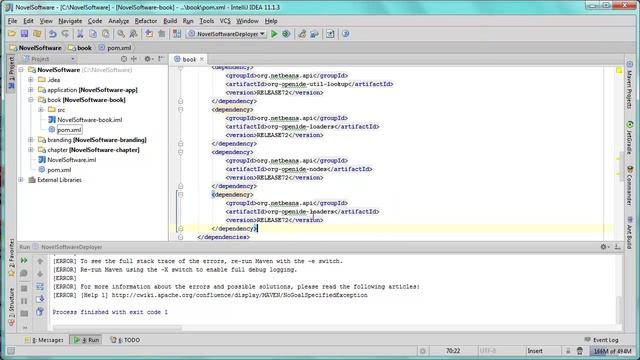Open Run panel settings gear
The image size is (640, 360).
(604, 247)
